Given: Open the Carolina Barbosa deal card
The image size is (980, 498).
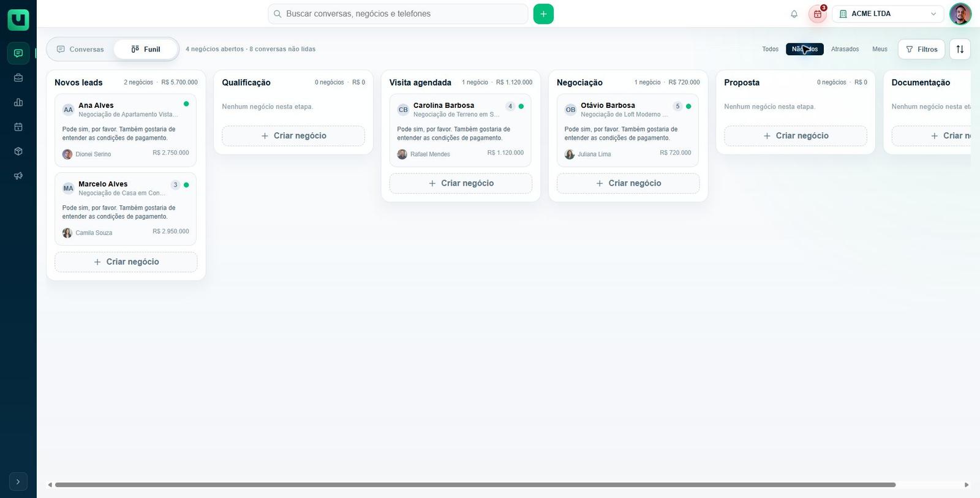Looking at the screenshot, I should (460, 130).
